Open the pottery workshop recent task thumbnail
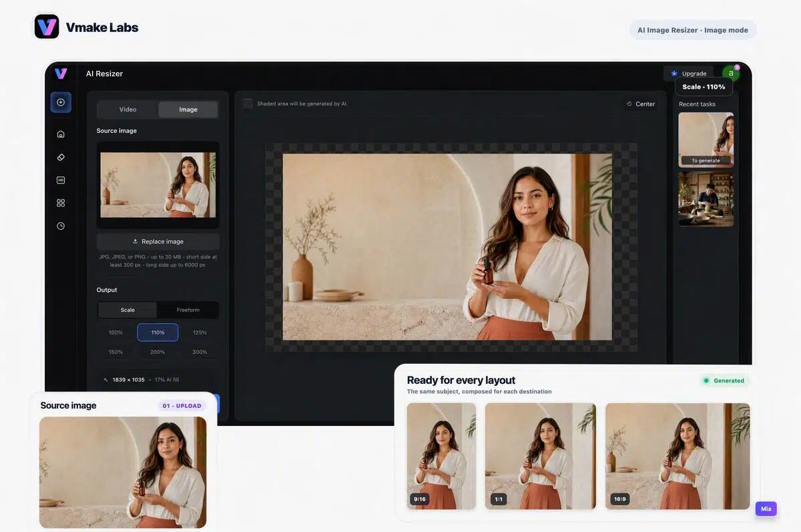This screenshot has width=801, height=532. [706, 199]
